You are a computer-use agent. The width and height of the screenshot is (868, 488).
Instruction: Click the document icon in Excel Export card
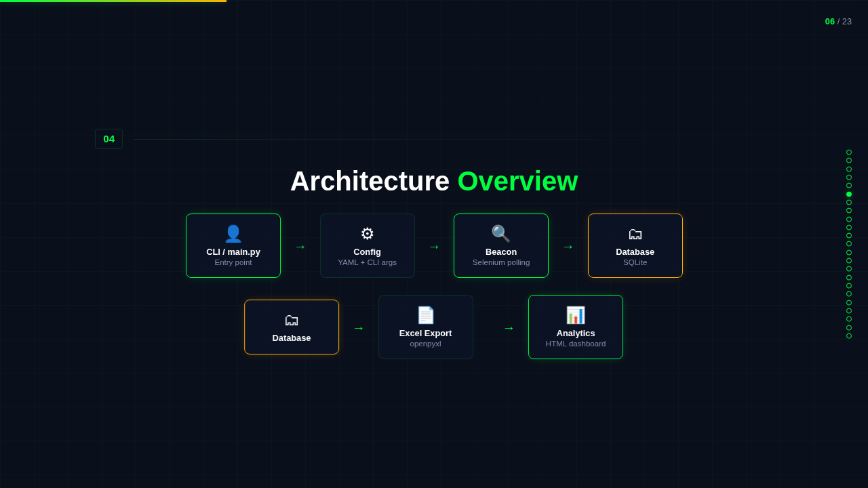(x=426, y=315)
